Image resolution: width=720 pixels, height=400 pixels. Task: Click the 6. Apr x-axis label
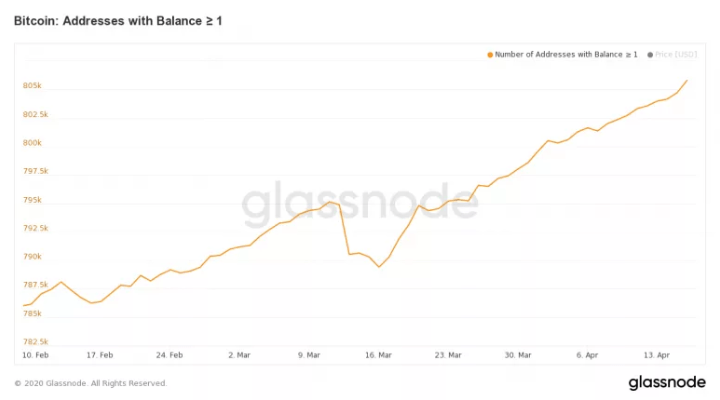pos(587,355)
